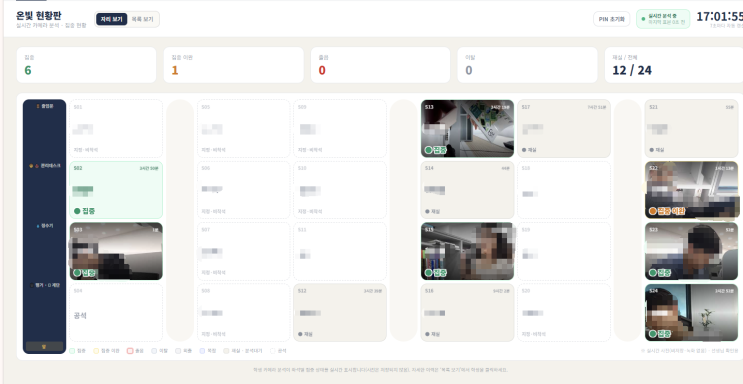
Task: Select seat card S06
Action: pyautogui.click(x=244, y=190)
